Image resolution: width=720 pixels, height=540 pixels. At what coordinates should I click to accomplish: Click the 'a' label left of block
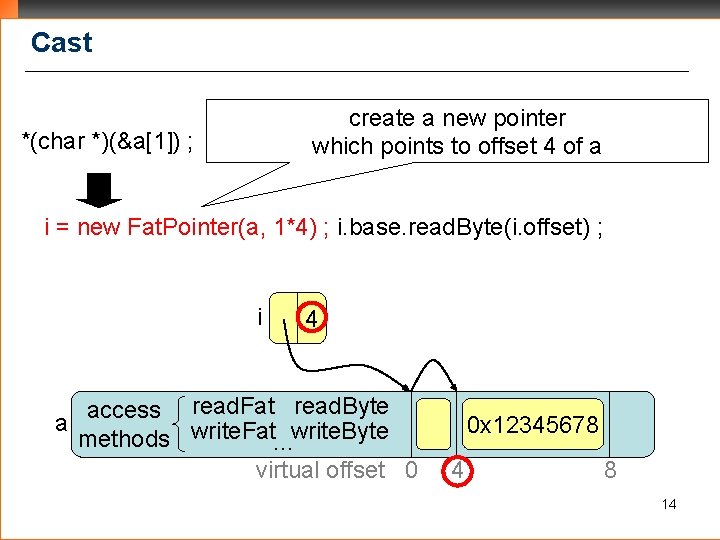pos(61,423)
